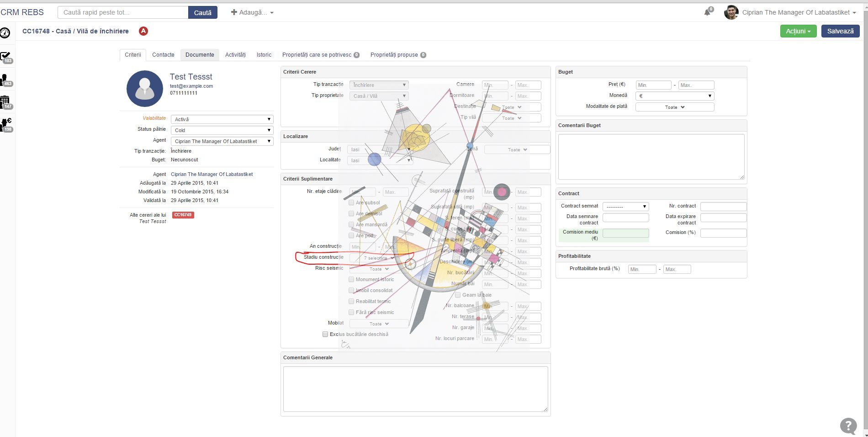
Task: Toggle the Exclus bucătărie deschisă checkbox
Action: tap(325, 334)
